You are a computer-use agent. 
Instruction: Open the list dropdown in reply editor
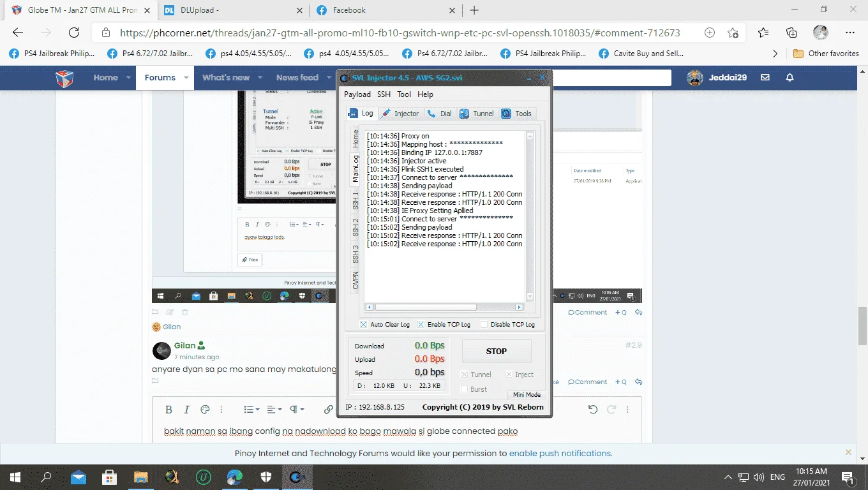252,410
